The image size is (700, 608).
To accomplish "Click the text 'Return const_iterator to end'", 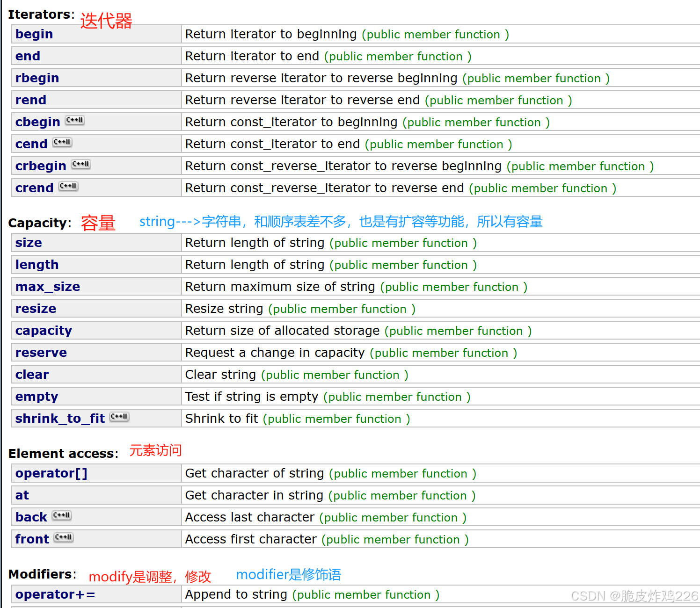I will click(272, 144).
